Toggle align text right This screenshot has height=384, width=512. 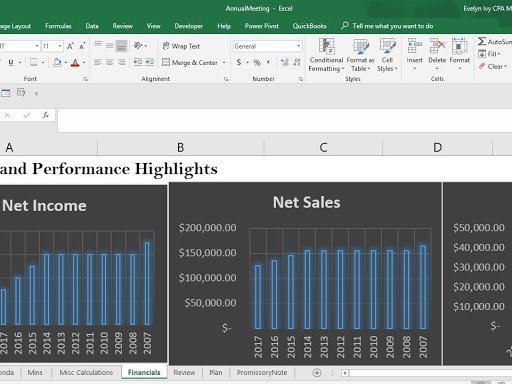point(122,62)
